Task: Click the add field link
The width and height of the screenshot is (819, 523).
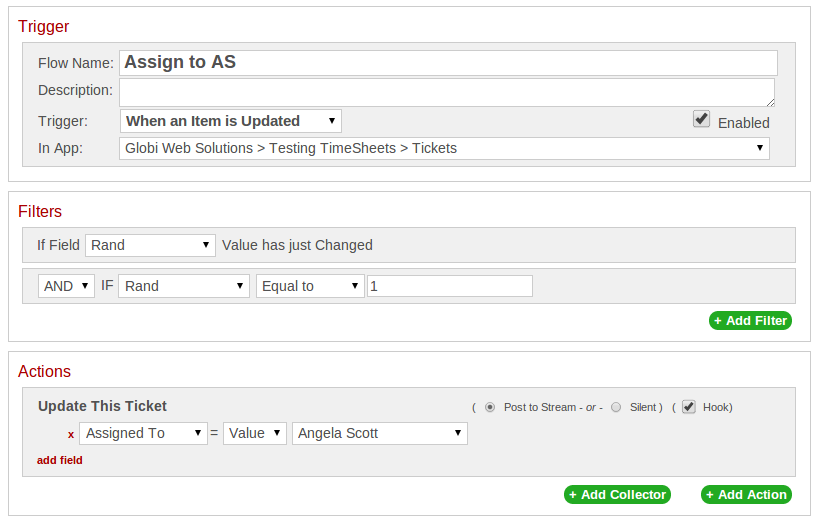Action: click(60, 460)
